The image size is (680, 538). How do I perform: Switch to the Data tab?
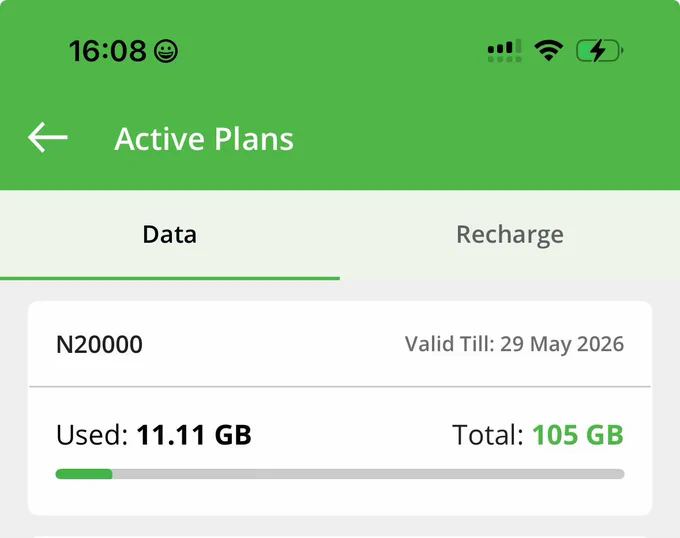(170, 235)
